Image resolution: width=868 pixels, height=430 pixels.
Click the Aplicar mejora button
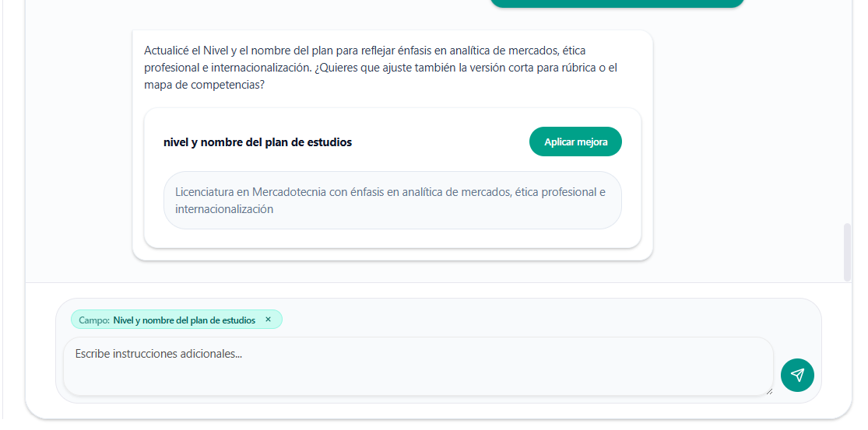click(x=575, y=142)
